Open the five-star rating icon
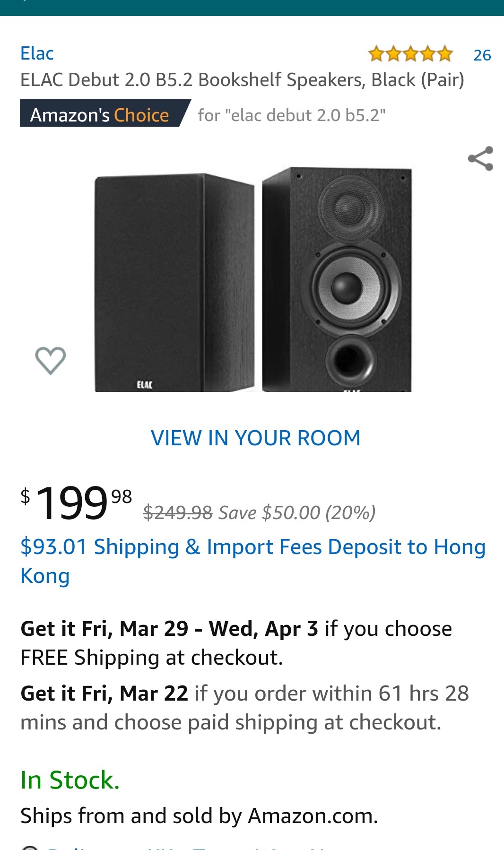Image resolution: width=504 pixels, height=850 pixels. 410,54
